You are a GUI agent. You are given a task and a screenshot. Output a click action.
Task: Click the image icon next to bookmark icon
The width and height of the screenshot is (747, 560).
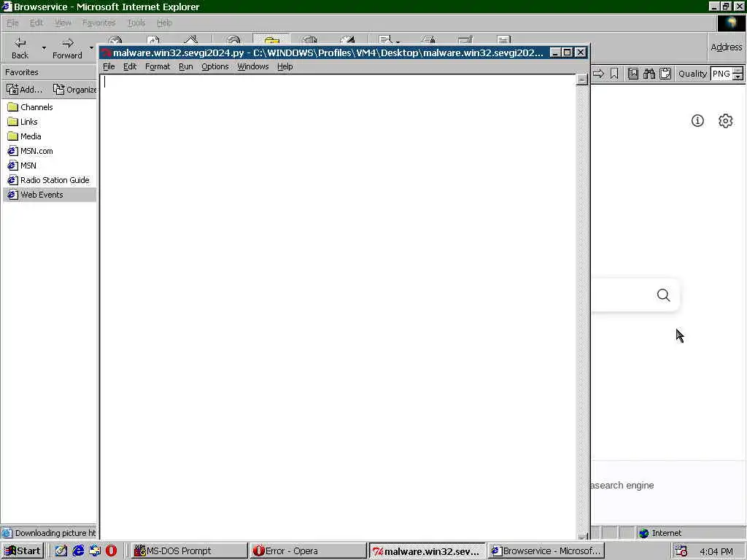pyautogui.click(x=633, y=74)
